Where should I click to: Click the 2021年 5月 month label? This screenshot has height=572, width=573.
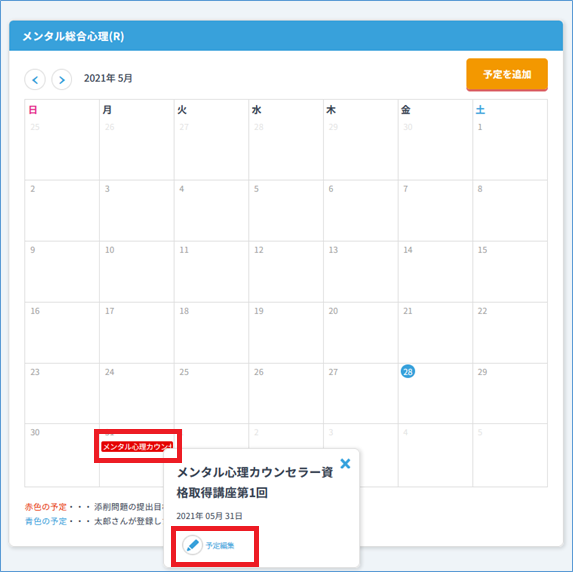tap(108, 78)
